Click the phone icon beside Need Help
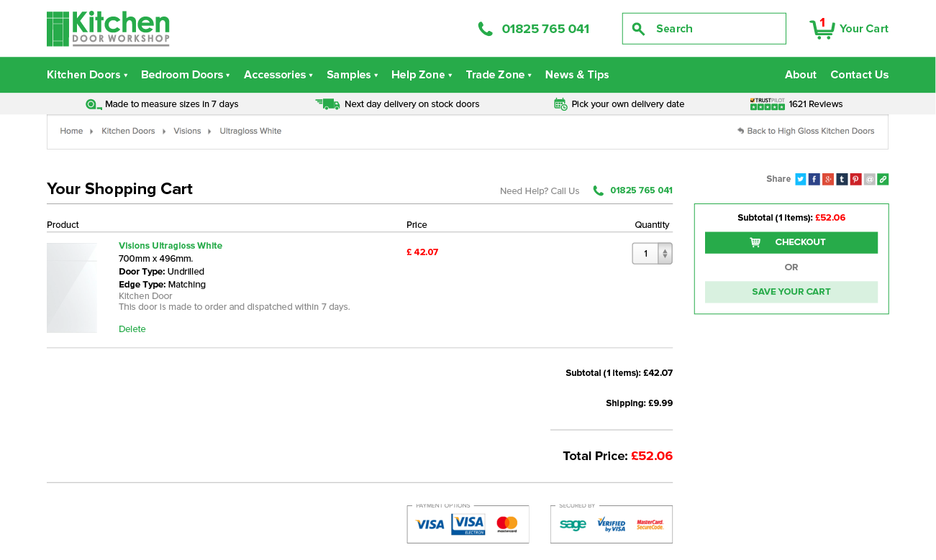 click(599, 191)
